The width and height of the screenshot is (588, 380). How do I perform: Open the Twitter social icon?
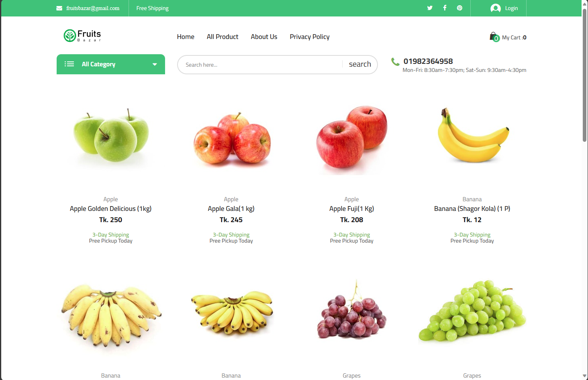click(430, 8)
